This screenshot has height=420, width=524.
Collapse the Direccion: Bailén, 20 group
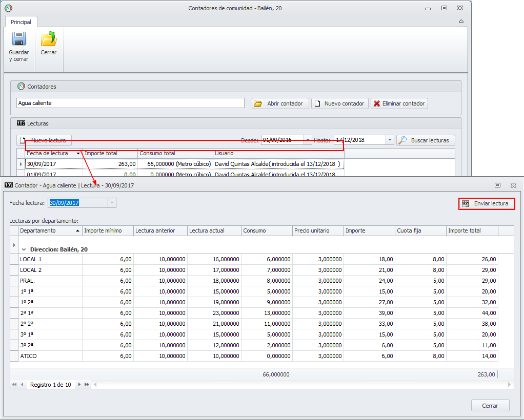24,249
